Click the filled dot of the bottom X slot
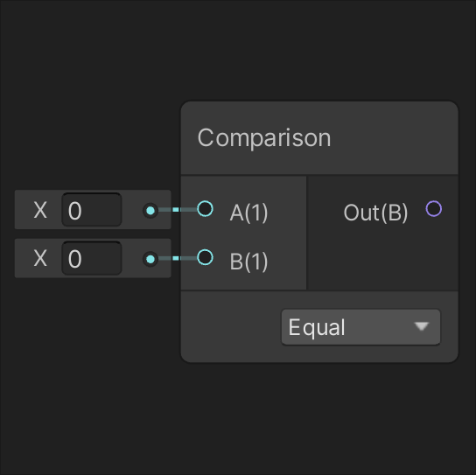 pyautogui.click(x=150, y=259)
